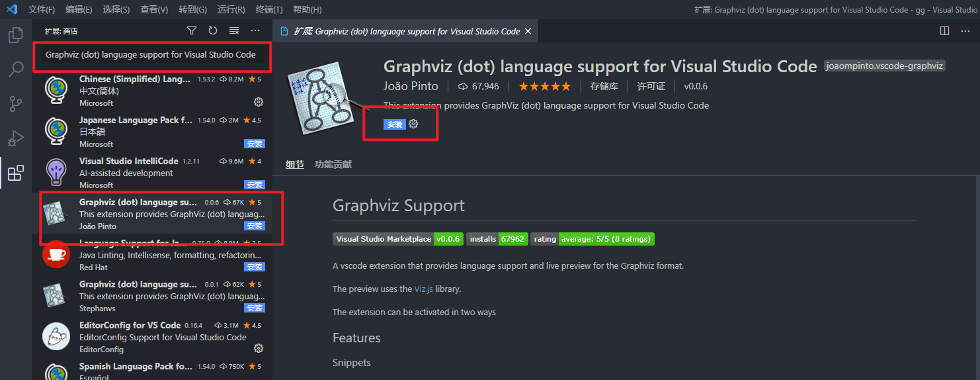Click the rating average 5/5 badge
Image resolution: width=980 pixels, height=380 pixels.
[x=592, y=239]
